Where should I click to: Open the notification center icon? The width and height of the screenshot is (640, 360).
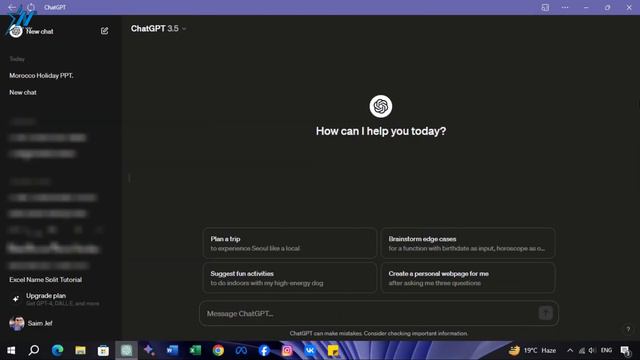point(625,351)
